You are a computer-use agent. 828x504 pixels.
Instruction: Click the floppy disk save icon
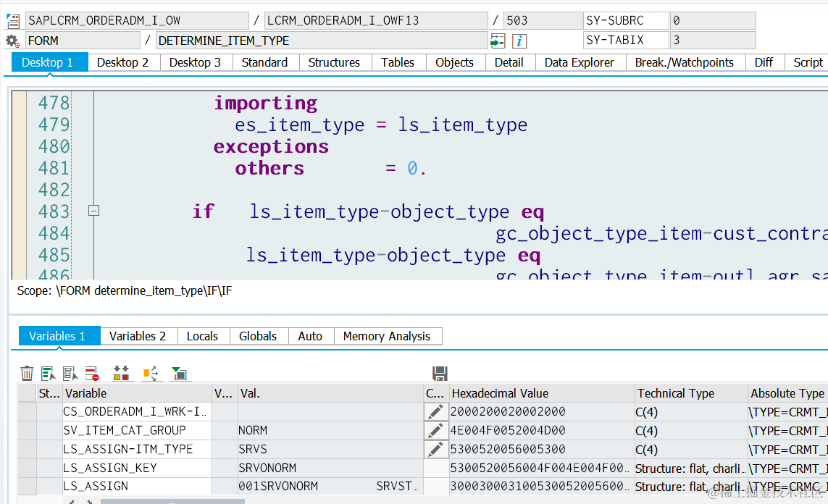point(439,373)
